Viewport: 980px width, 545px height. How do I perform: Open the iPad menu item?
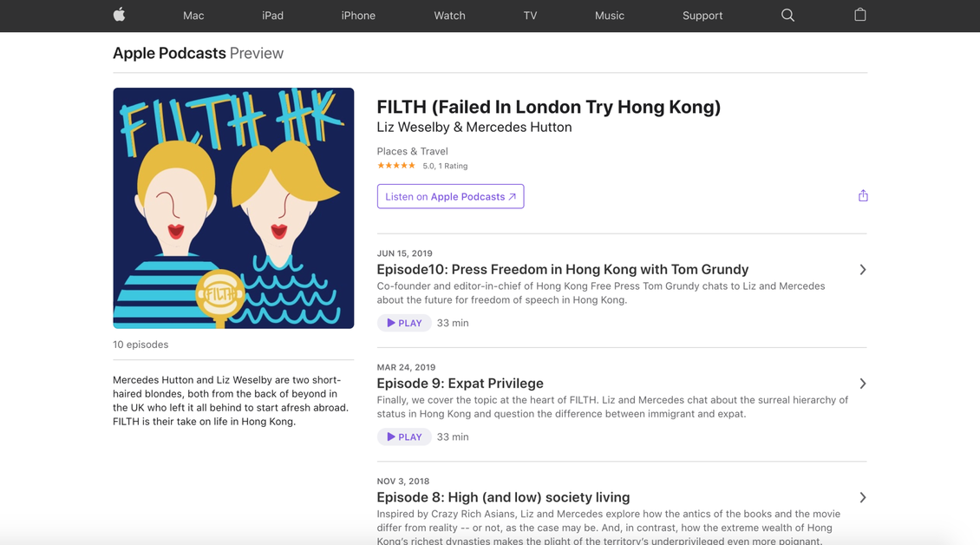tap(272, 16)
